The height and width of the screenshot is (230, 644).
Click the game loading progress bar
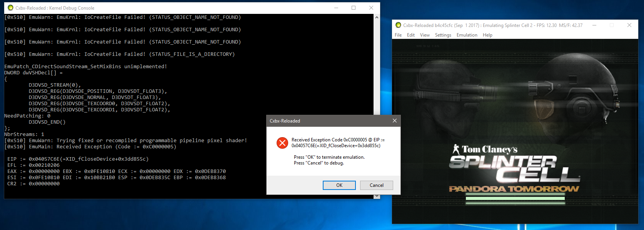515,198
